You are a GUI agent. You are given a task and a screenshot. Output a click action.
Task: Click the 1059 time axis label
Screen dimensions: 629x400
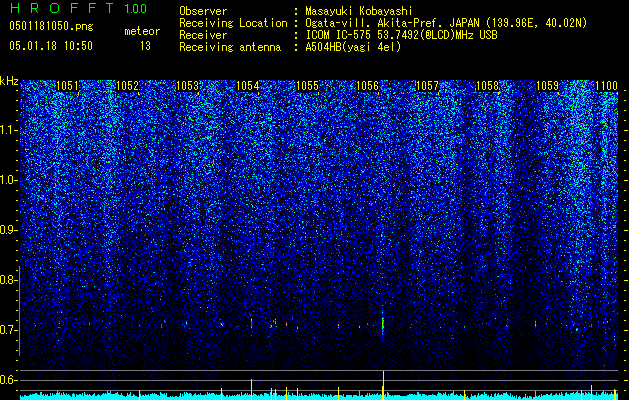coord(548,86)
